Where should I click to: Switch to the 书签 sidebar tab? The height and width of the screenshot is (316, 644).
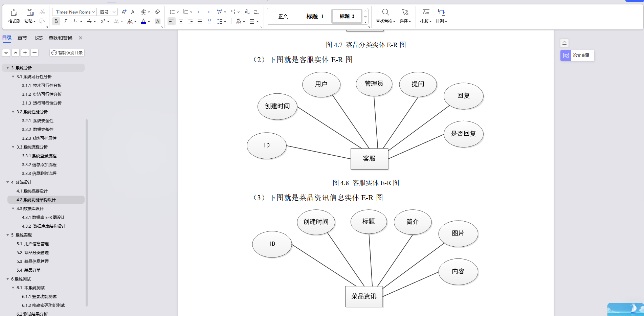tap(38, 38)
